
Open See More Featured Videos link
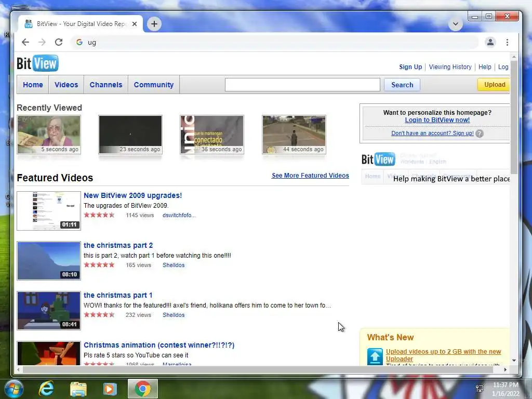[x=310, y=176]
